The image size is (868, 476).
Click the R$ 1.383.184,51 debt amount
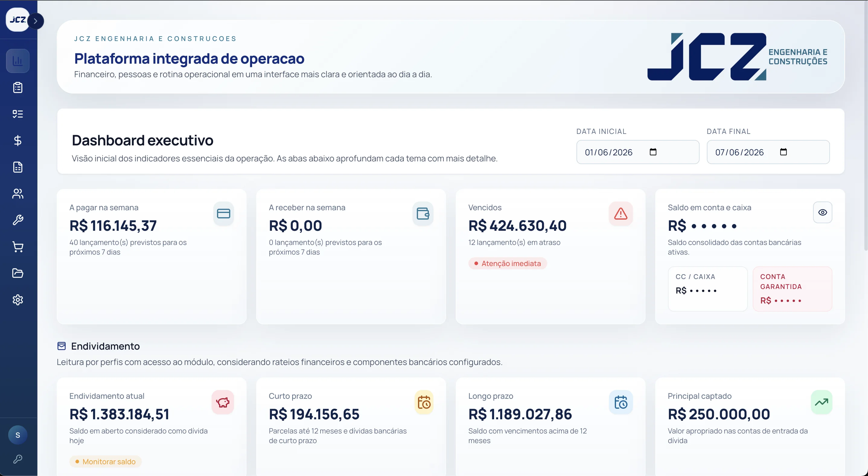(x=119, y=414)
